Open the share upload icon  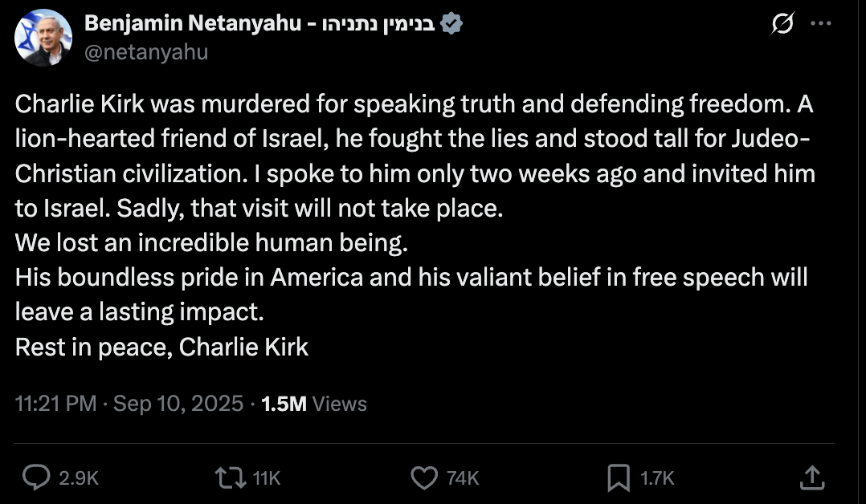click(813, 478)
